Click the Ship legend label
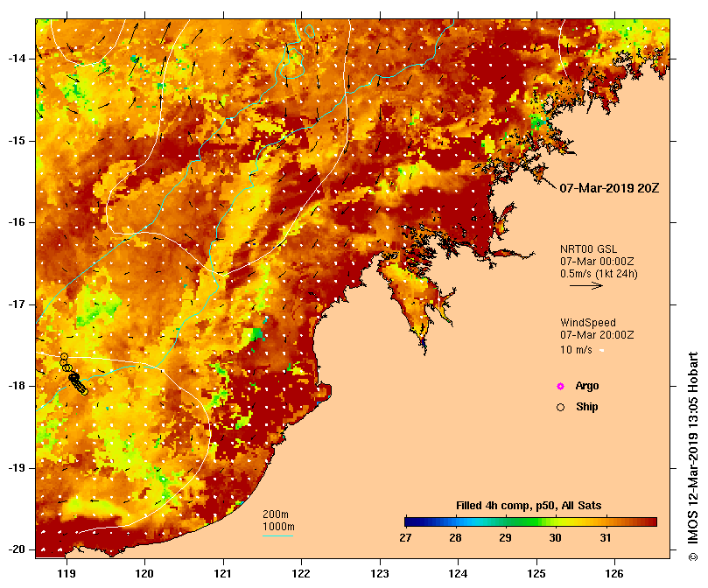The image size is (708, 588). click(x=587, y=407)
